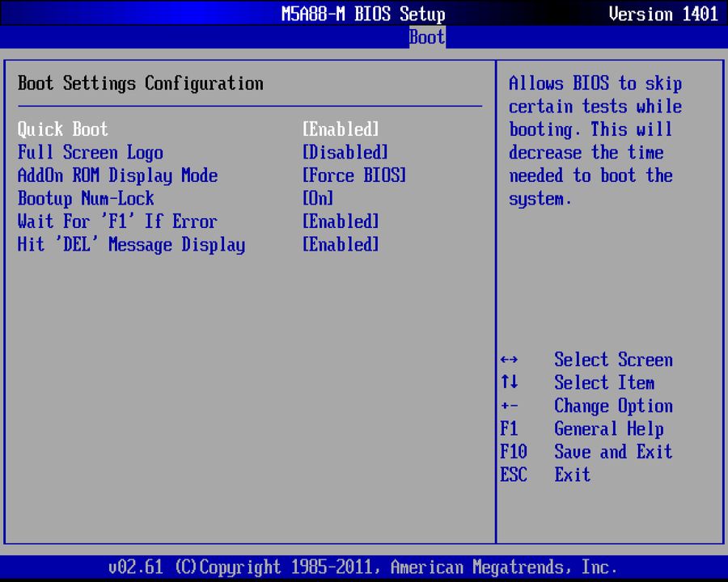Click the Exit legend text
728x582 pixels.
(573, 474)
